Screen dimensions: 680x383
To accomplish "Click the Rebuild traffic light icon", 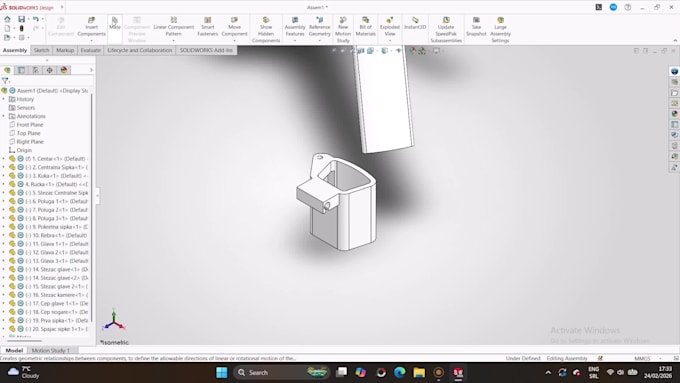I will pyautogui.click(x=21, y=28).
